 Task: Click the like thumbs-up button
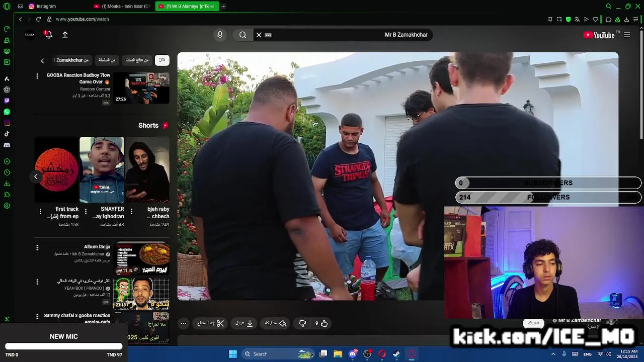(321, 323)
